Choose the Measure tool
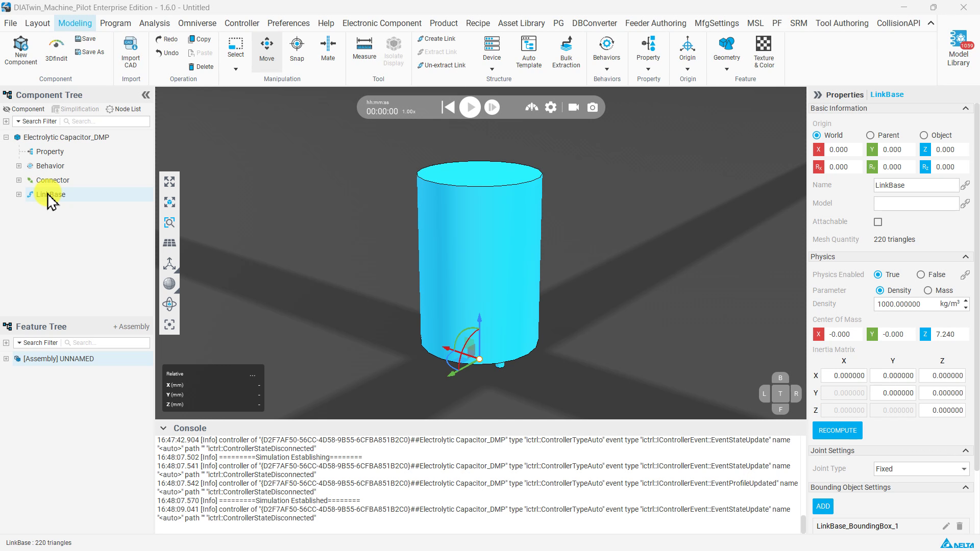 coord(364,49)
